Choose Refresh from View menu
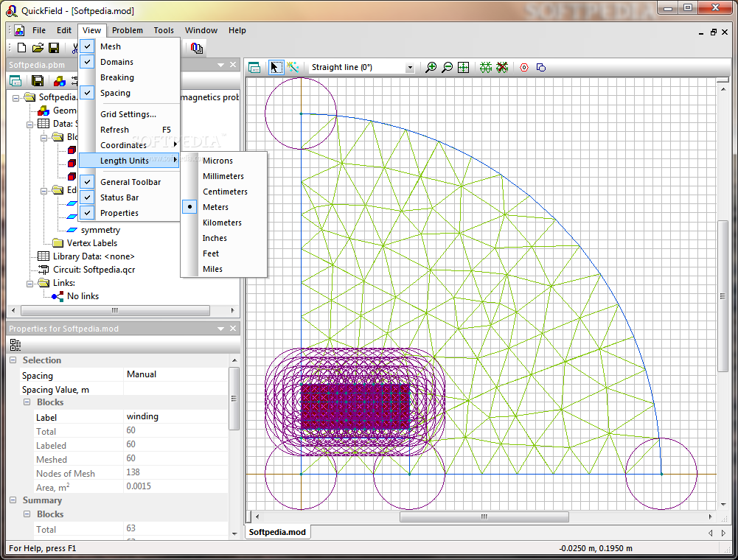This screenshot has height=560, width=738. pos(129,130)
